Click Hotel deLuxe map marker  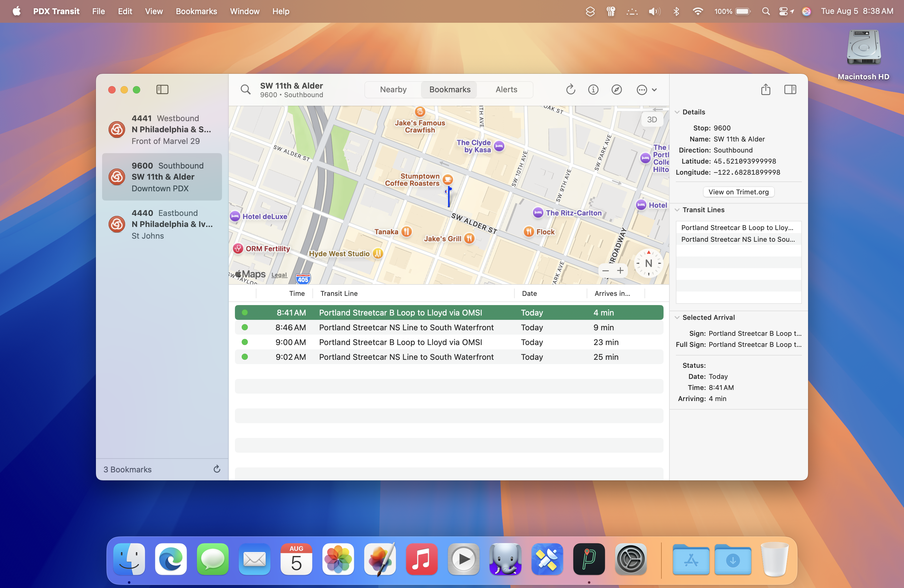[235, 216]
